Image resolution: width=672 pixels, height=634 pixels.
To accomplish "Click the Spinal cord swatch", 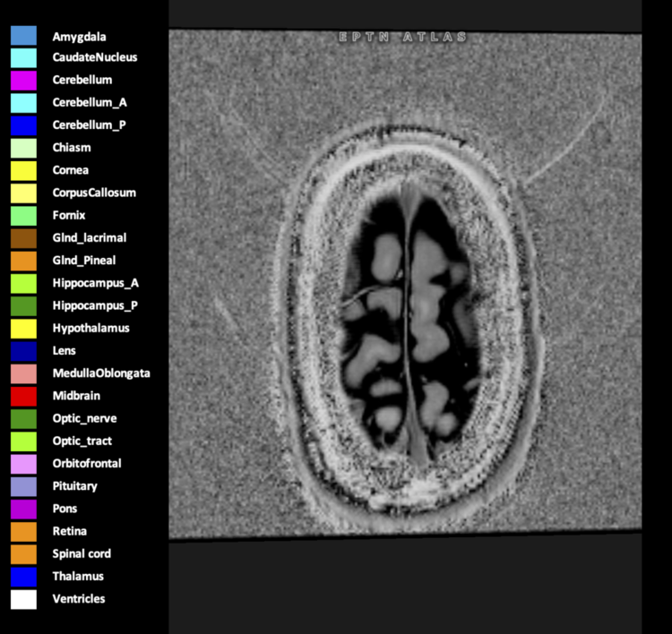I will click(23, 554).
